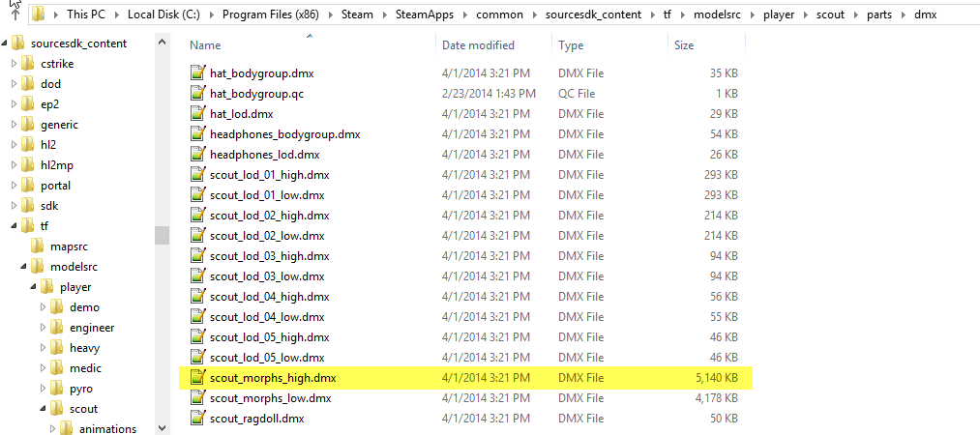The image size is (980, 435).
Task: Click the headphones_bodygroup.dmx file icon
Action: pyautogui.click(x=198, y=134)
